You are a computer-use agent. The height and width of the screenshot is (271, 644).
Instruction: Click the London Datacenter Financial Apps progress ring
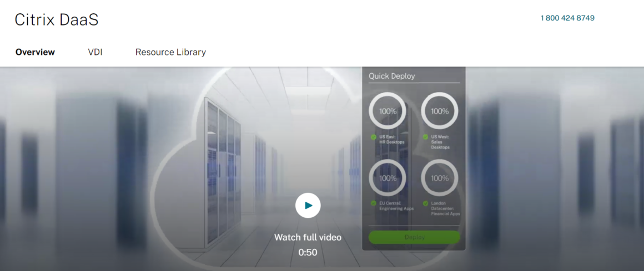pyautogui.click(x=440, y=178)
